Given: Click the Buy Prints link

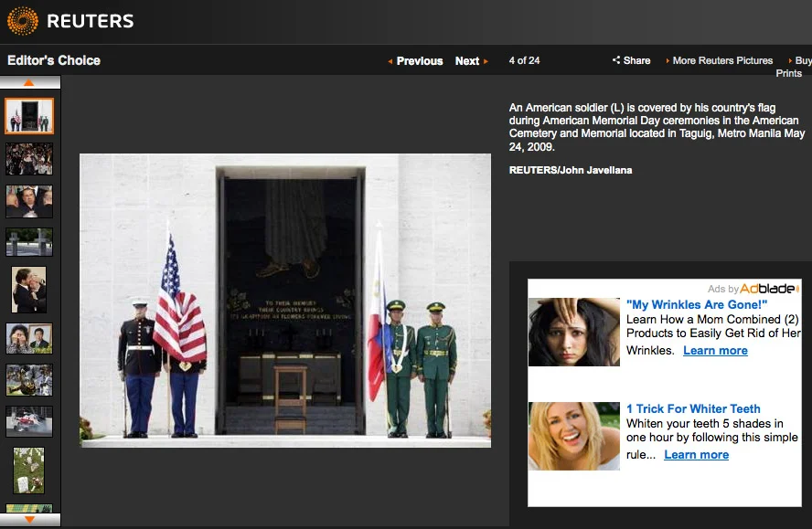Looking at the screenshot, I should coord(794,67).
